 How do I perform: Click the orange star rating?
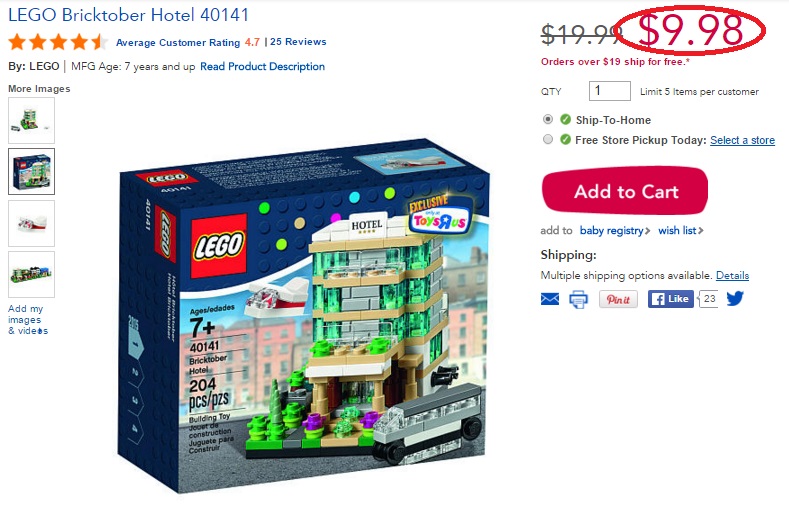point(57,42)
